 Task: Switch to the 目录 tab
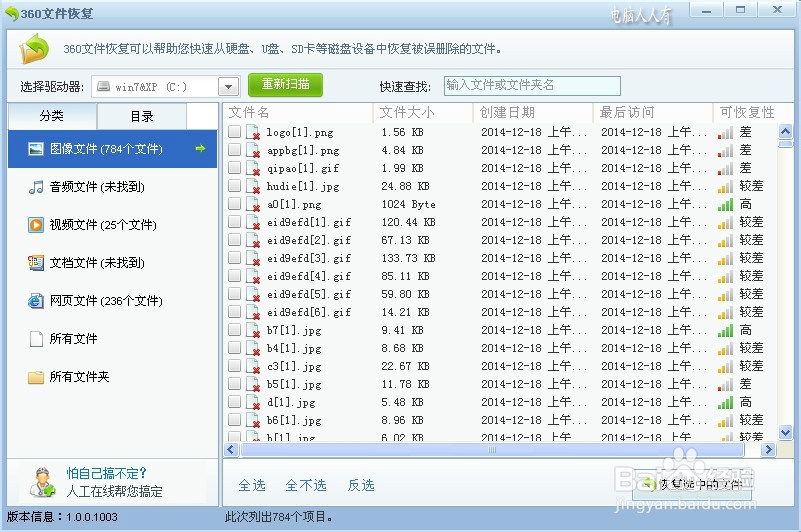point(142,117)
